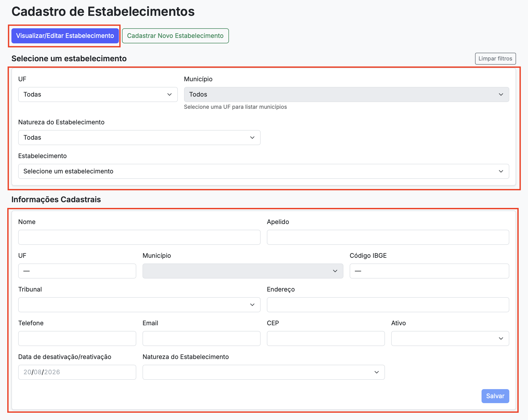
Task: Open Natureza do Estabelecimento dropdown in cadastro form
Action: pyautogui.click(x=263, y=372)
